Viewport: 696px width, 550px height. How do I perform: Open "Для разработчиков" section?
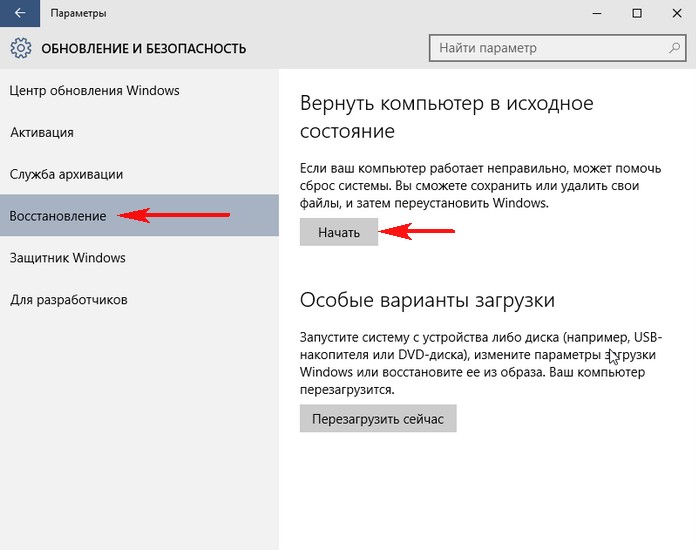pyautogui.click(x=139, y=300)
